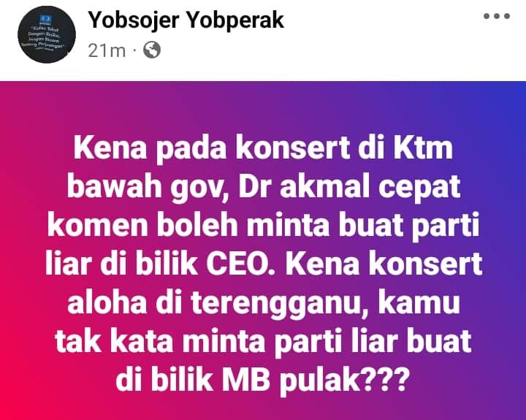Click the words 'liar di bilik CEO.'
The image size is (526, 420).
pos(160,264)
